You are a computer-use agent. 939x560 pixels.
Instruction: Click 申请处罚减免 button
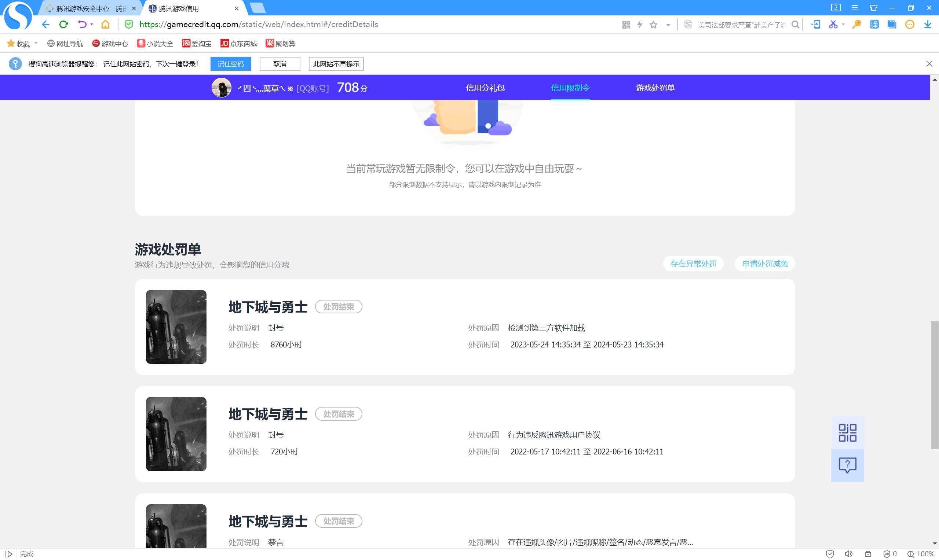coord(765,264)
